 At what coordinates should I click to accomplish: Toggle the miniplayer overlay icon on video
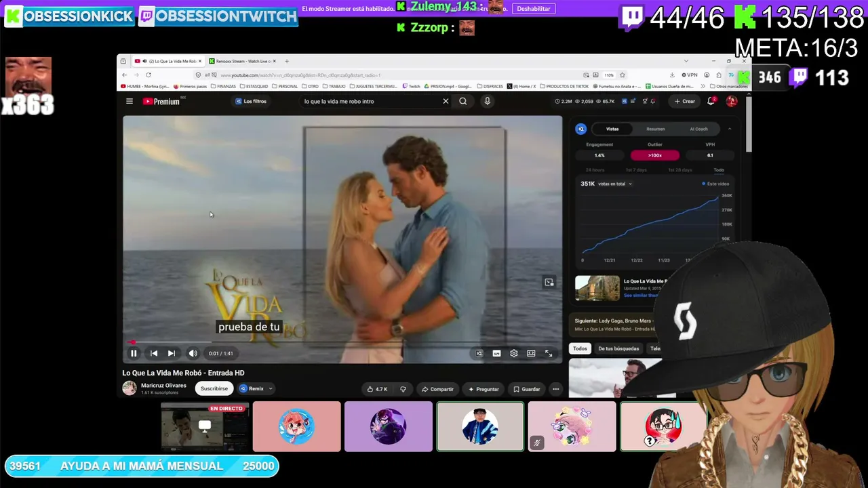(549, 282)
